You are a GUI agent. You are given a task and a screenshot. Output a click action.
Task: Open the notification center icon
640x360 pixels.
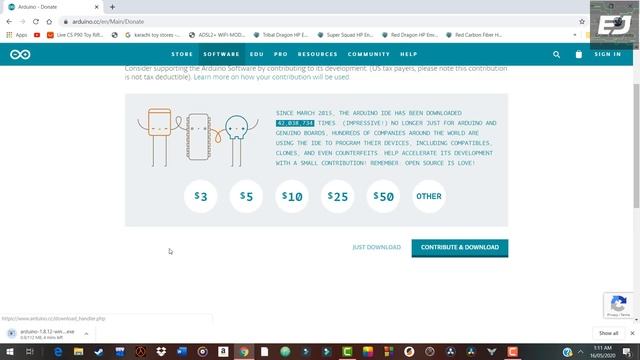(x=627, y=351)
